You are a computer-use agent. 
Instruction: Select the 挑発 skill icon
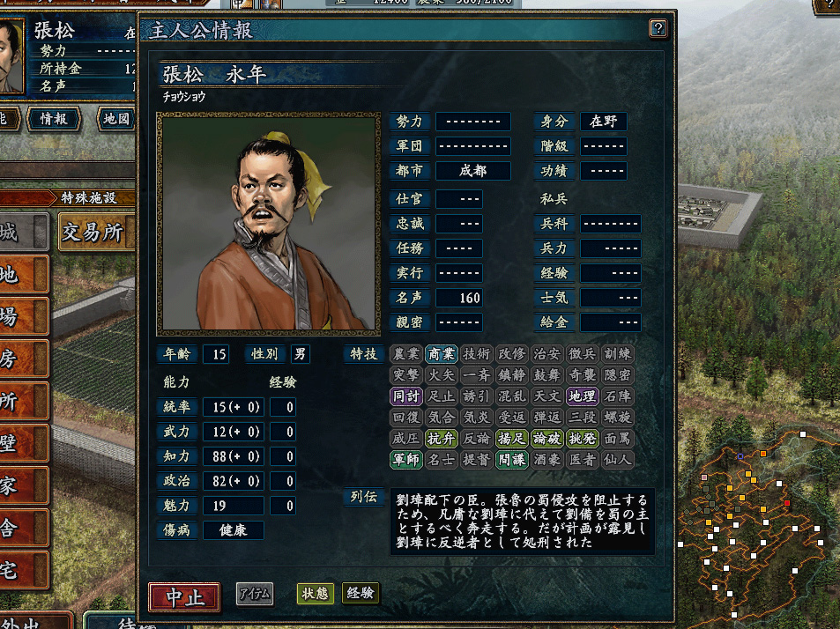click(583, 439)
